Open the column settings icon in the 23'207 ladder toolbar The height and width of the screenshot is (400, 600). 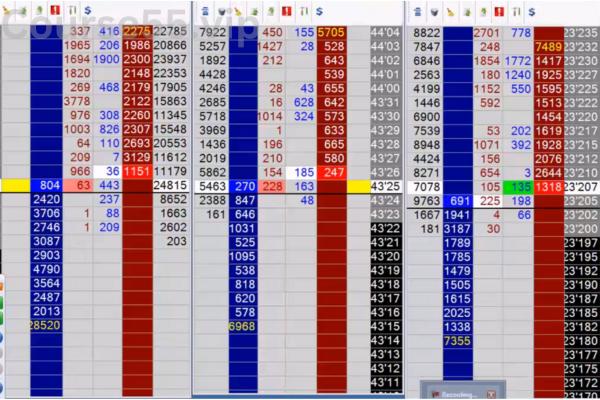[516, 12]
